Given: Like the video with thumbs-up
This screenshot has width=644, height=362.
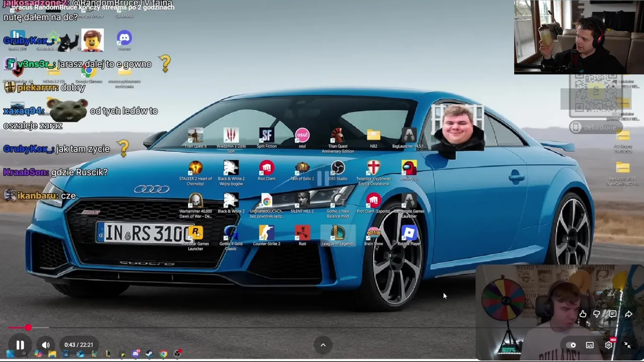Looking at the screenshot, I should [x=583, y=314].
